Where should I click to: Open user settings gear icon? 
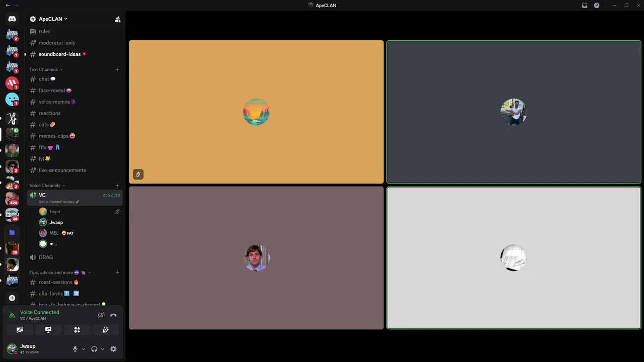click(x=113, y=349)
